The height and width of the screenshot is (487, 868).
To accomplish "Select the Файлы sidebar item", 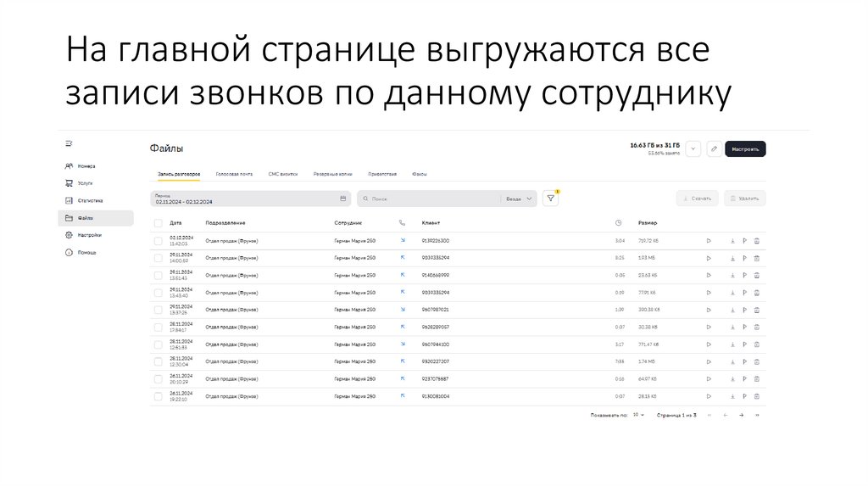I will point(96,218).
